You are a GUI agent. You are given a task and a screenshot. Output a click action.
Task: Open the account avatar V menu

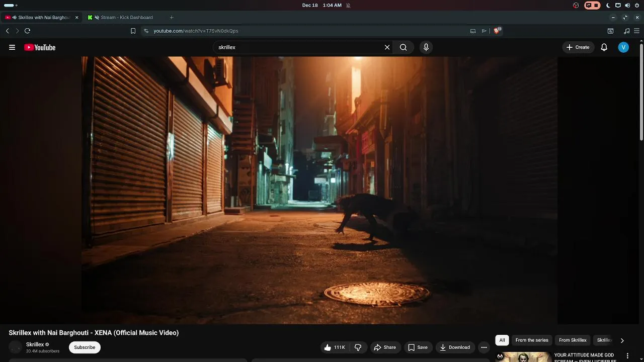[x=623, y=47]
